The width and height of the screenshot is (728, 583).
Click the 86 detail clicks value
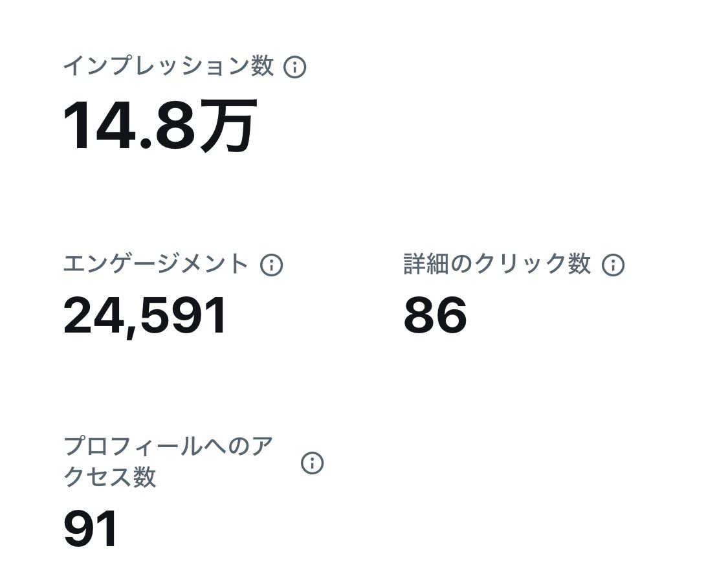tap(435, 314)
